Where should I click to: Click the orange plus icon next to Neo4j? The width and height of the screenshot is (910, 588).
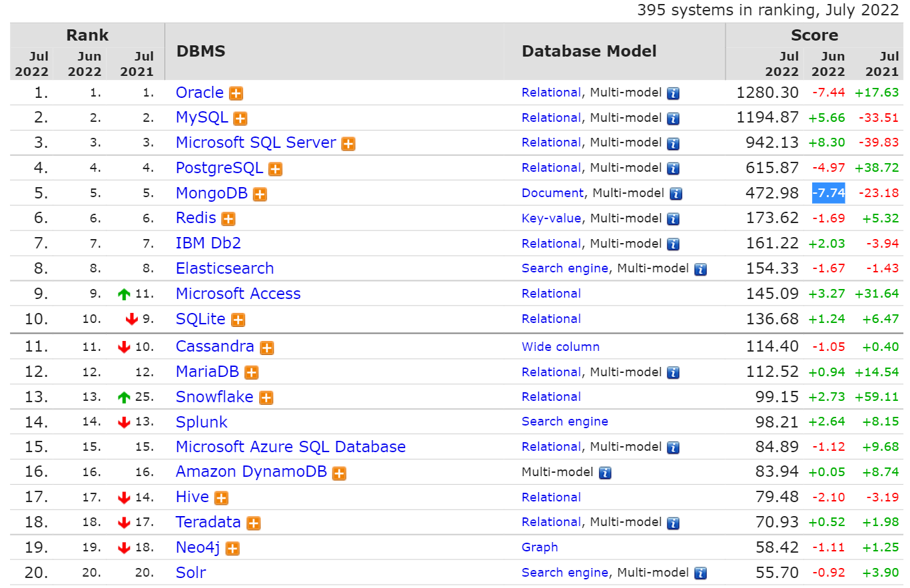coord(232,549)
